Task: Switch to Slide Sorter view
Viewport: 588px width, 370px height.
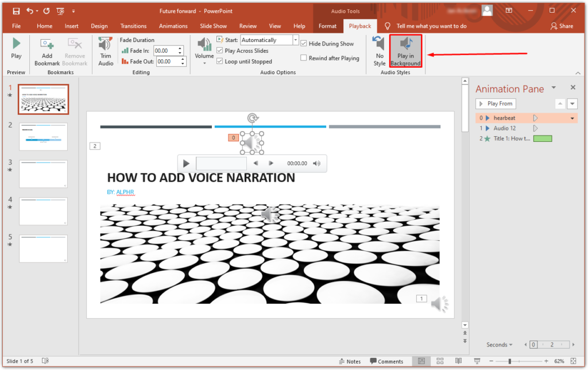Action: [440, 361]
